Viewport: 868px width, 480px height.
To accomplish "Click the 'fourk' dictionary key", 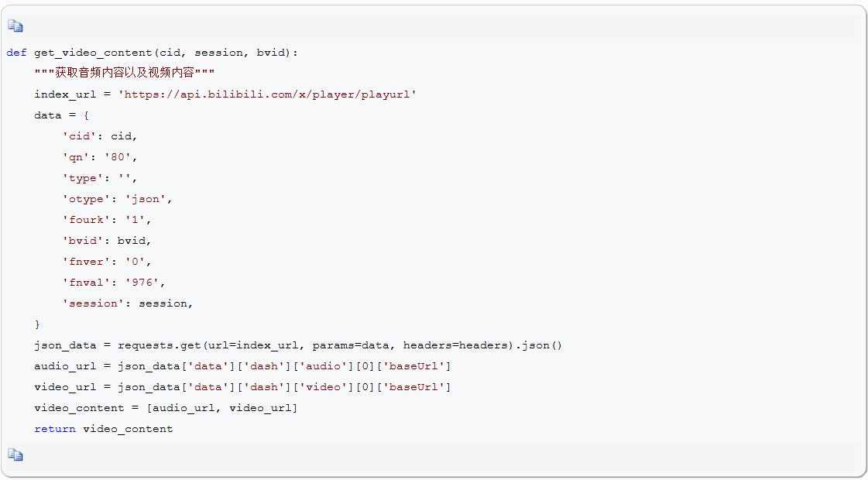I will click(x=87, y=220).
